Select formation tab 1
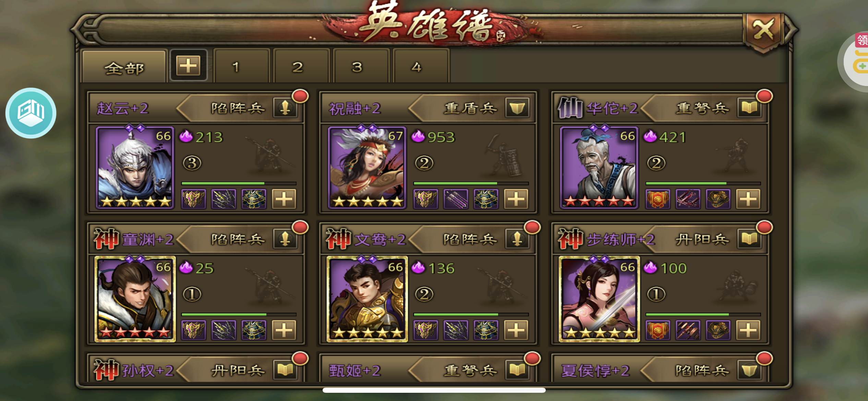The height and width of the screenshot is (401, 868). pyautogui.click(x=236, y=66)
